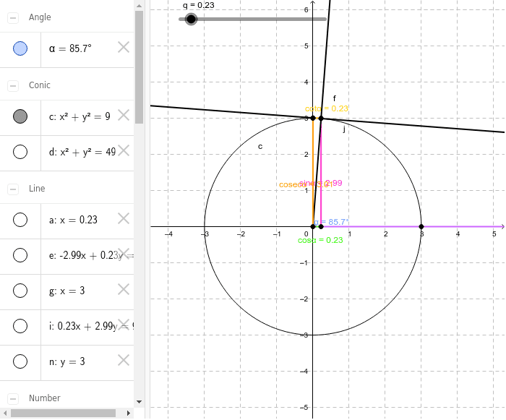Delete line g: x = 3
The height and width of the screenshot is (420, 506).
[x=124, y=290]
